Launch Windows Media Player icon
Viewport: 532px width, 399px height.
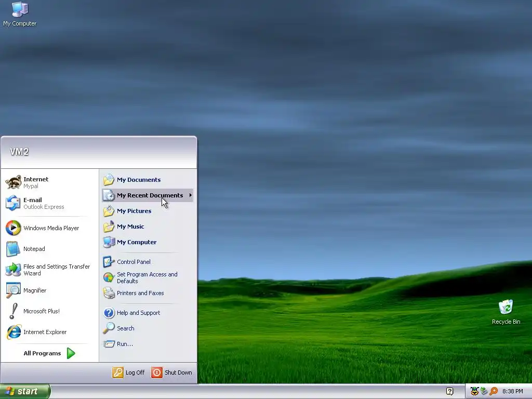click(13, 228)
